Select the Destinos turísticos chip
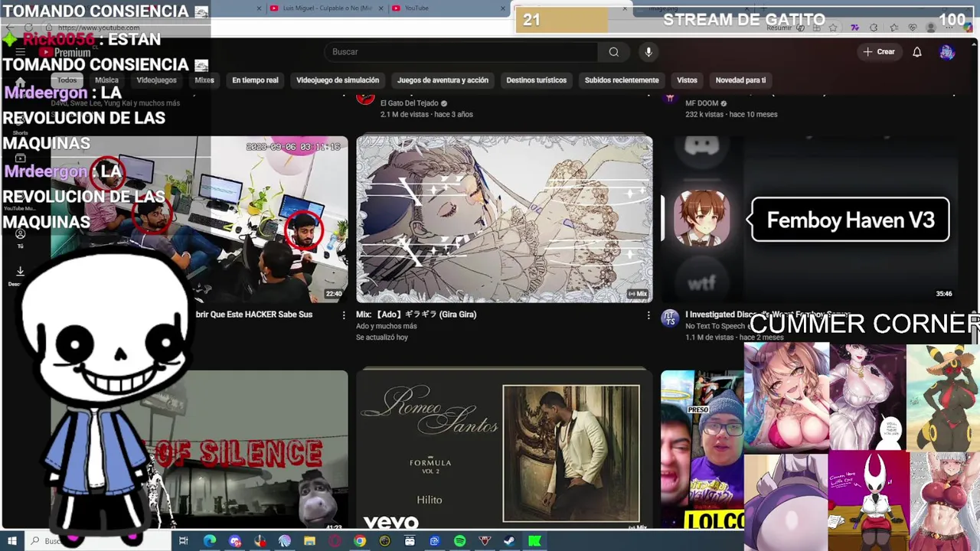 537,80
